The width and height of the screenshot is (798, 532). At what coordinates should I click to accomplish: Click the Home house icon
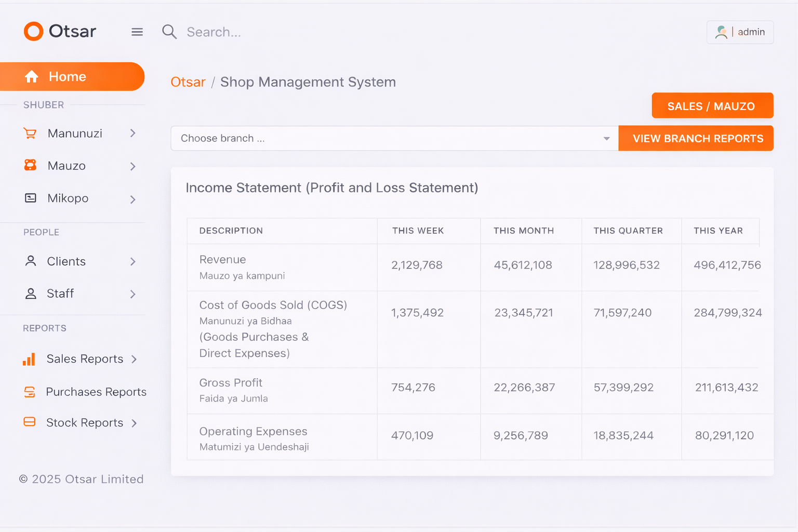pos(32,76)
